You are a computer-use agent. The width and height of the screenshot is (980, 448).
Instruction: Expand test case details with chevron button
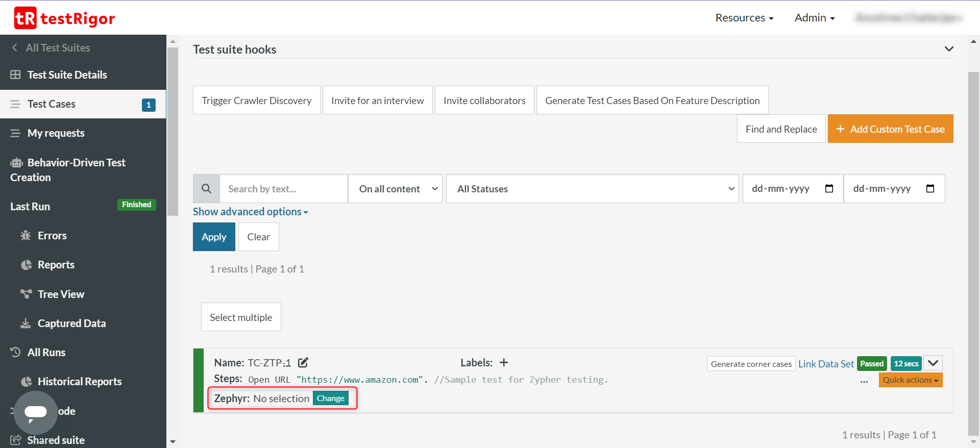click(x=933, y=363)
